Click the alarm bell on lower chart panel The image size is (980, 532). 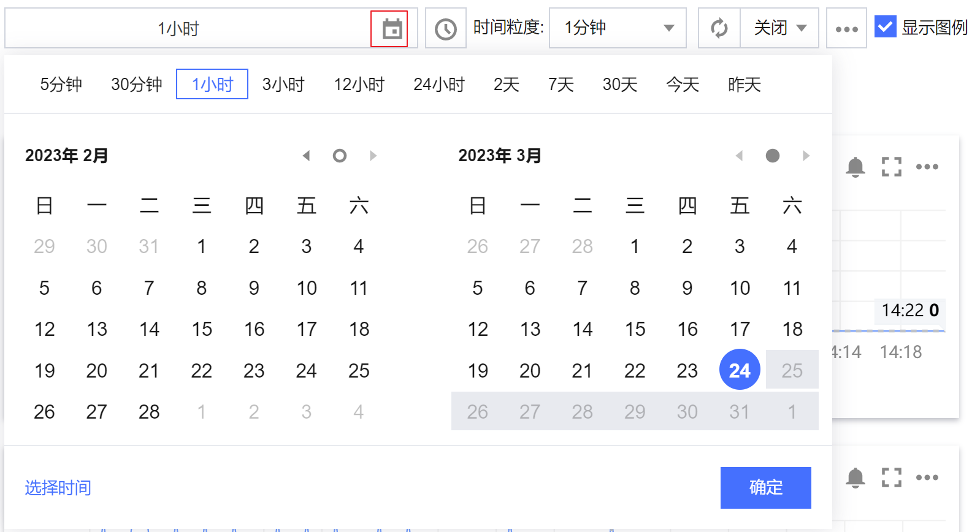[x=856, y=477]
